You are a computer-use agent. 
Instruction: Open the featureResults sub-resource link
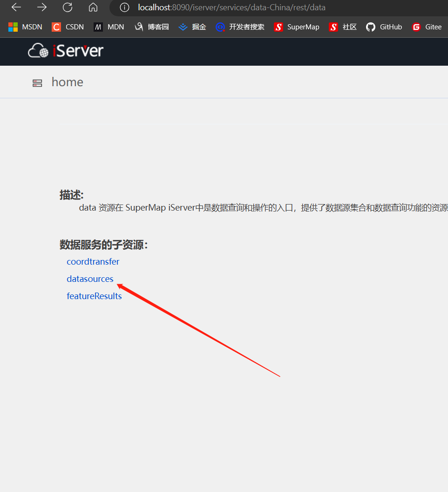pyautogui.click(x=94, y=296)
